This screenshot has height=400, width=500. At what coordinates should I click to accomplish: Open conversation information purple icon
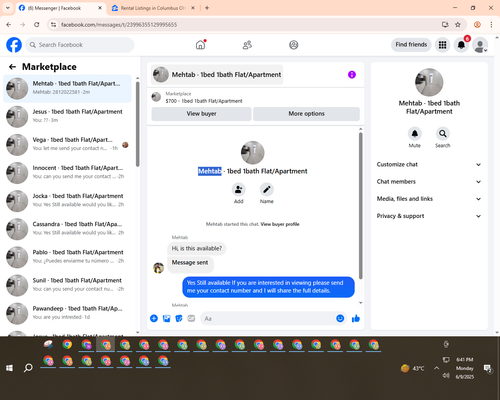352,75
